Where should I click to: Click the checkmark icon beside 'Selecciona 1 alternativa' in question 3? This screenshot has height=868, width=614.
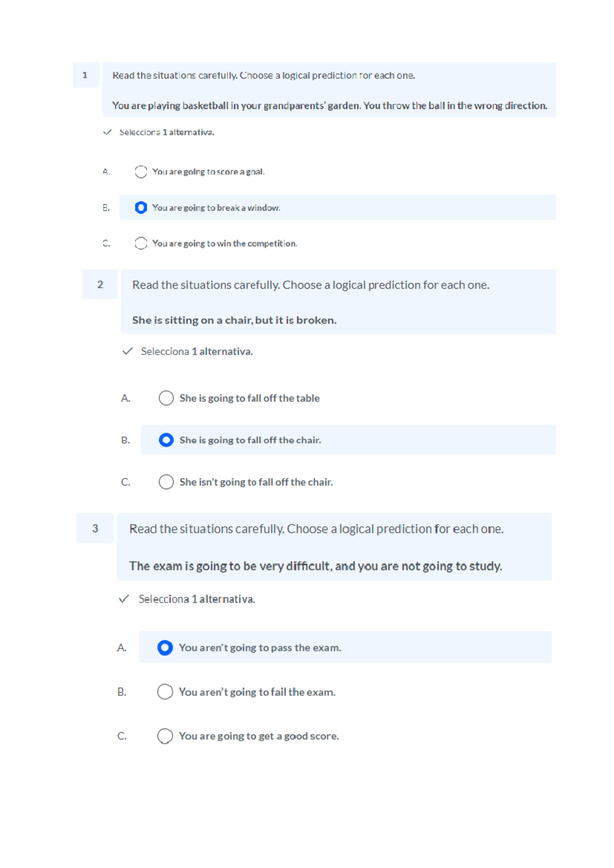click(123, 598)
